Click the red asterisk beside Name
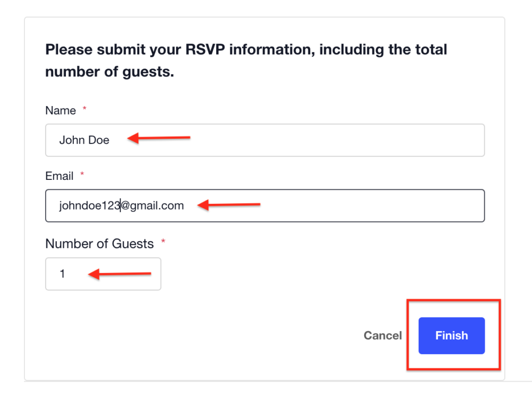 85,109
